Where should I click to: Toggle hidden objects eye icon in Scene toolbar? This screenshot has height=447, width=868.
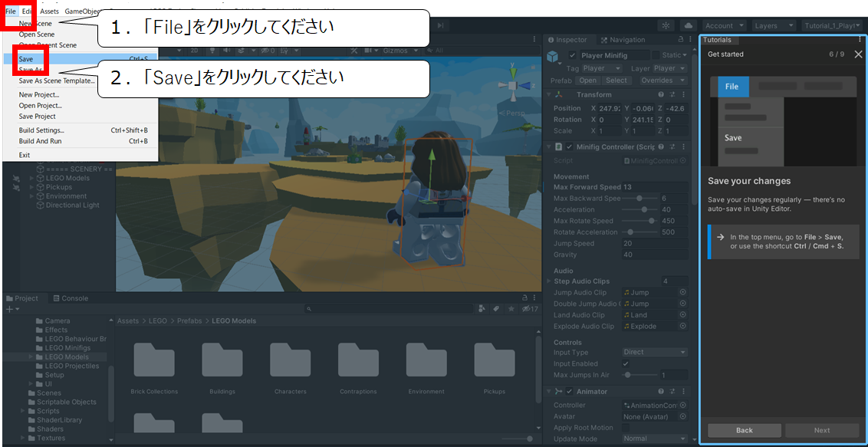(x=268, y=51)
